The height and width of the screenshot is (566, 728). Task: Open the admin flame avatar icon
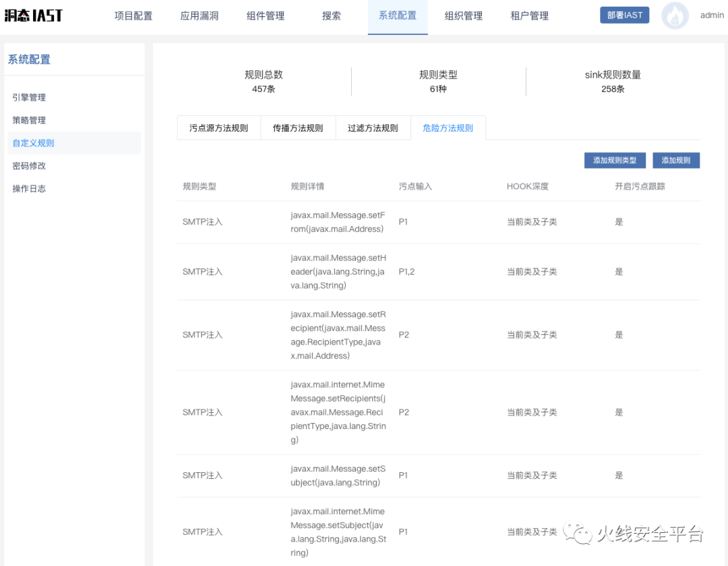point(675,16)
